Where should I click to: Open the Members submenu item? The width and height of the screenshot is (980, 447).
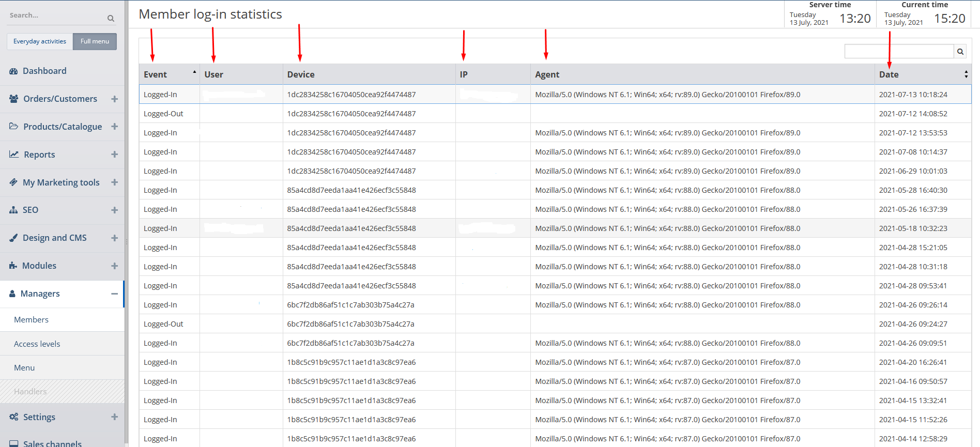[32, 320]
